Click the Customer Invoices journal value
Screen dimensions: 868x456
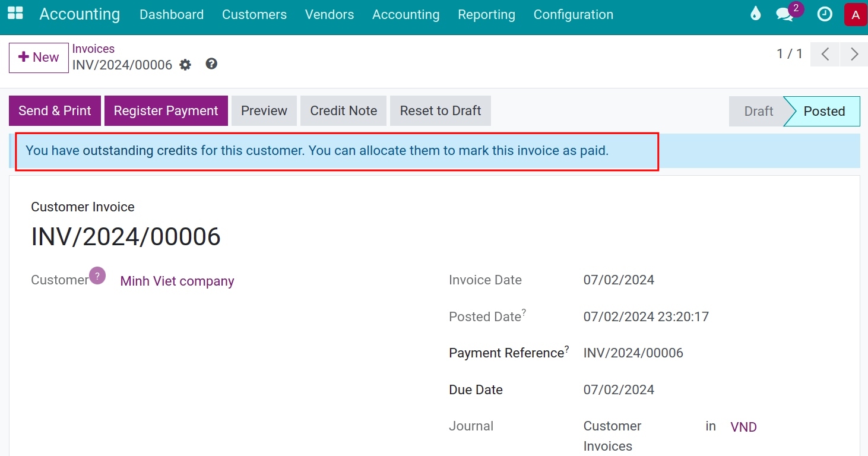click(613, 436)
